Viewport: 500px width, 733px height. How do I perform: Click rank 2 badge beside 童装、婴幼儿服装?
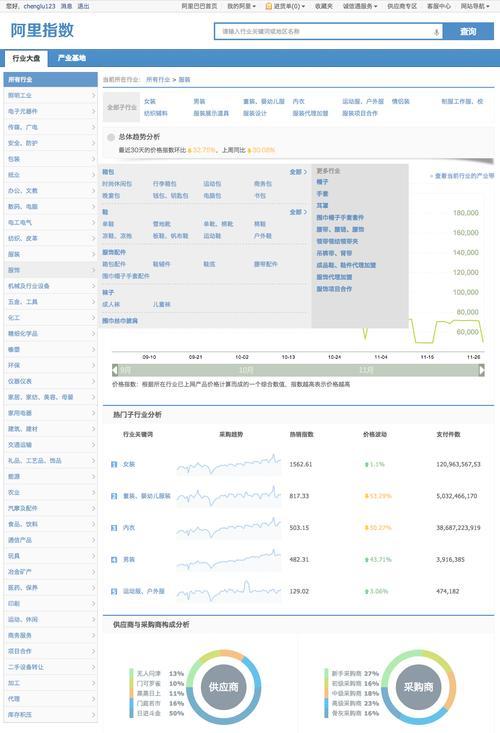[114, 496]
